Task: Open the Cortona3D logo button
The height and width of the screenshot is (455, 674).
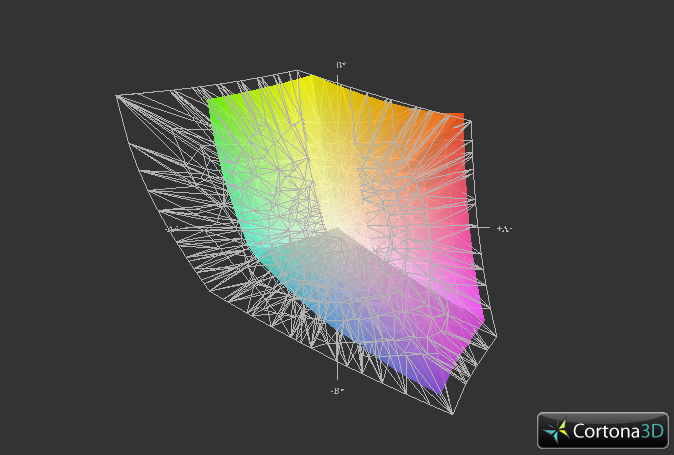Action: click(x=603, y=430)
